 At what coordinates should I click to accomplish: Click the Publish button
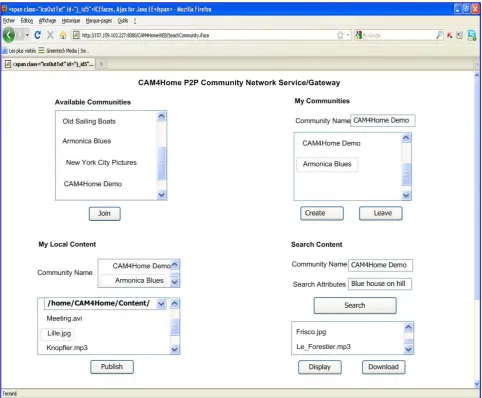[112, 367]
